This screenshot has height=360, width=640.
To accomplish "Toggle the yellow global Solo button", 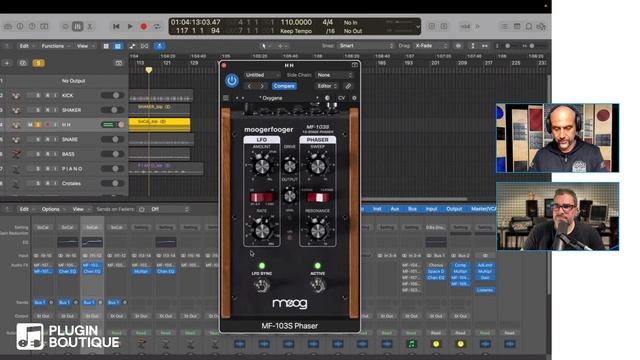I will (x=38, y=63).
